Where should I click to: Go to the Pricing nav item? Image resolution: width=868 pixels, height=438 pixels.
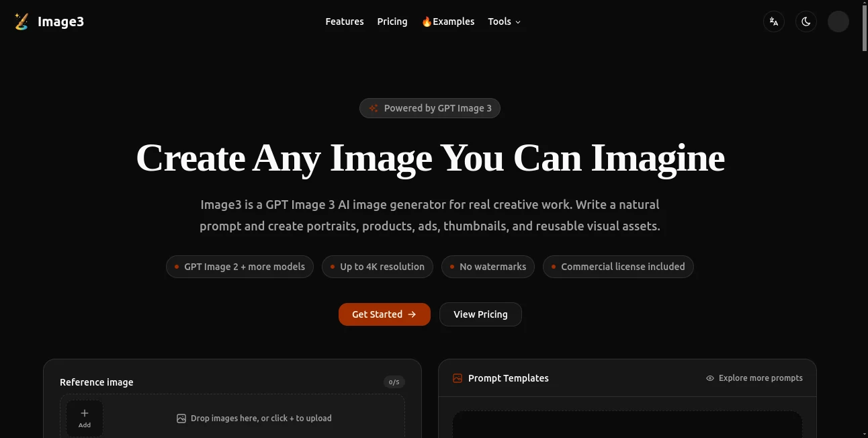click(x=392, y=21)
